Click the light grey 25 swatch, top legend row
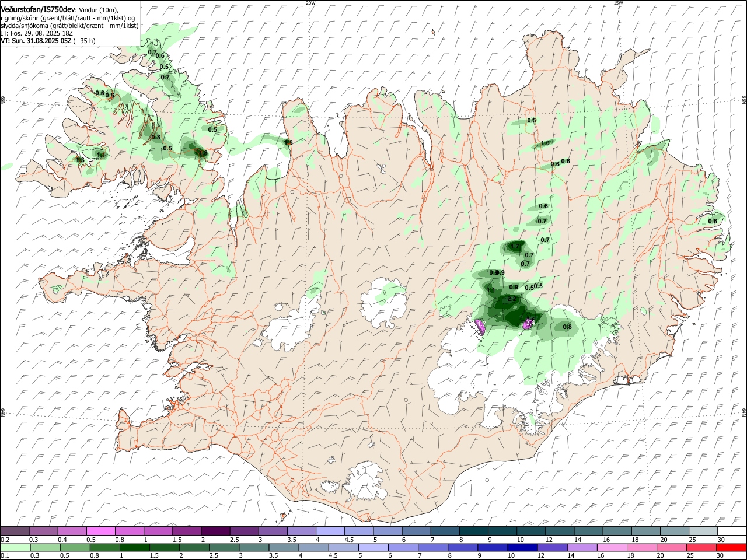 703,531
